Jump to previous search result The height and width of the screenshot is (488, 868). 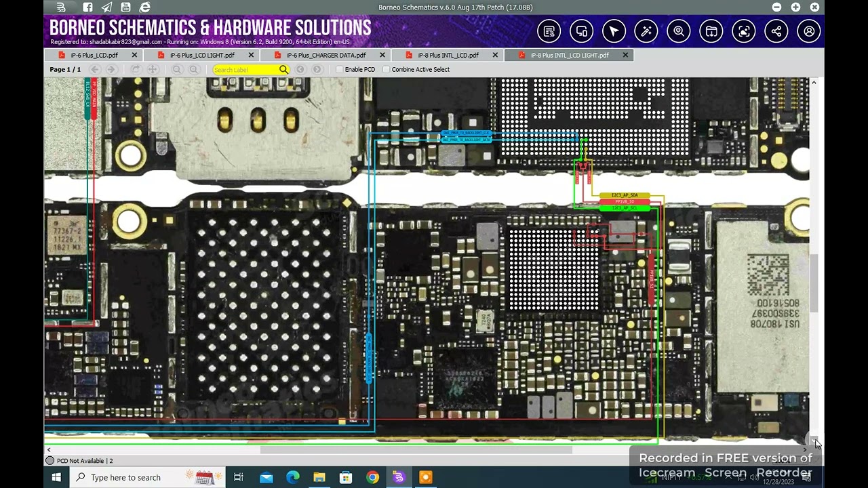point(300,70)
